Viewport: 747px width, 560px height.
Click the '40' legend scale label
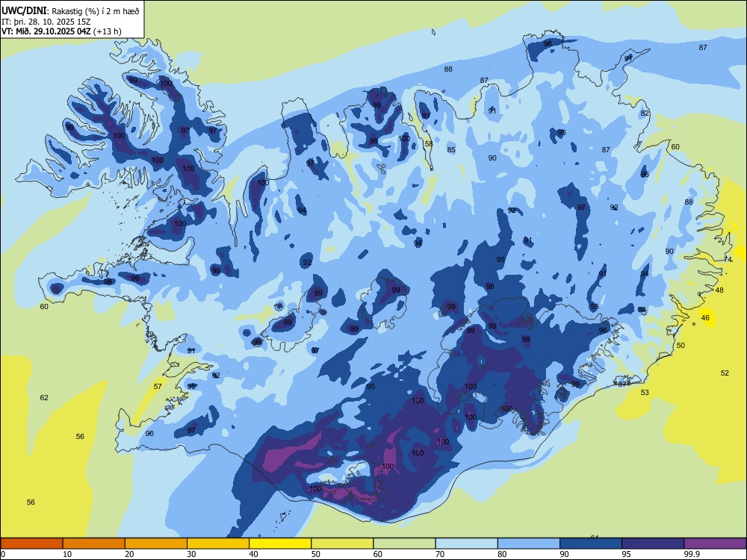(253, 554)
